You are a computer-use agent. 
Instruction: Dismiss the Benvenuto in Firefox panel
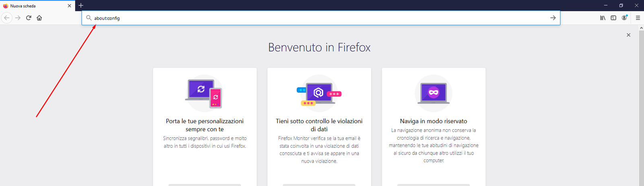[x=628, y=35]
